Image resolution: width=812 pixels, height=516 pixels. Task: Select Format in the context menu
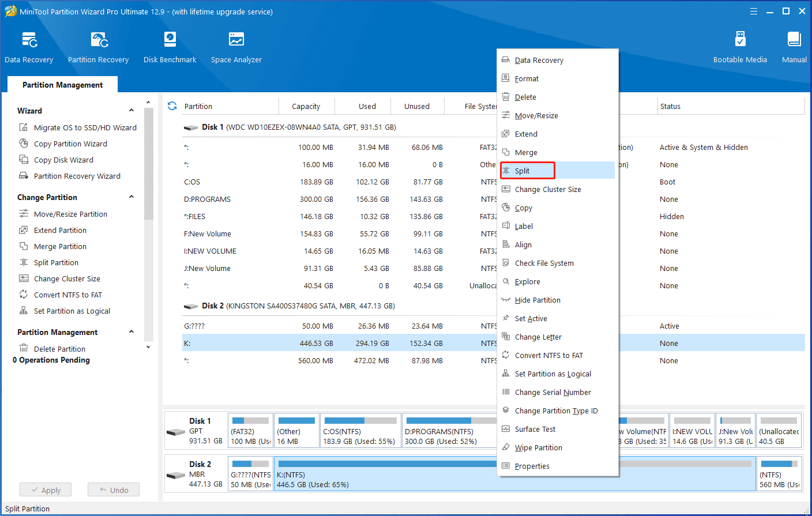coord(557,78)
